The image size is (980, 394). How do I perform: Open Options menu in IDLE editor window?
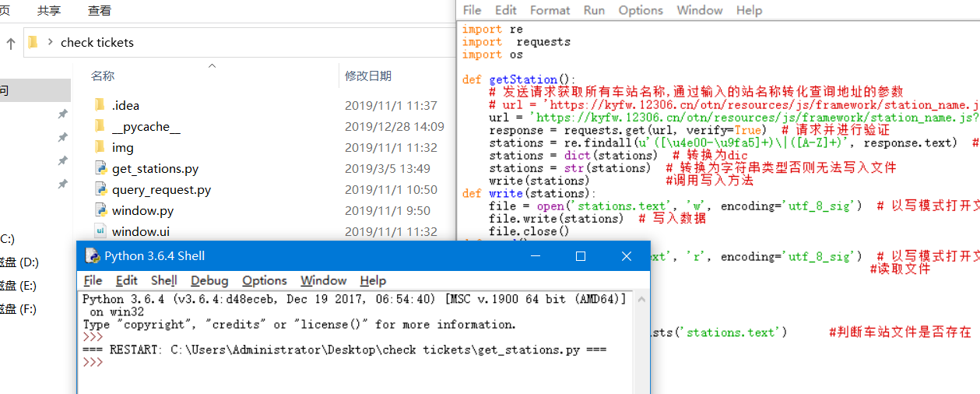641,10
